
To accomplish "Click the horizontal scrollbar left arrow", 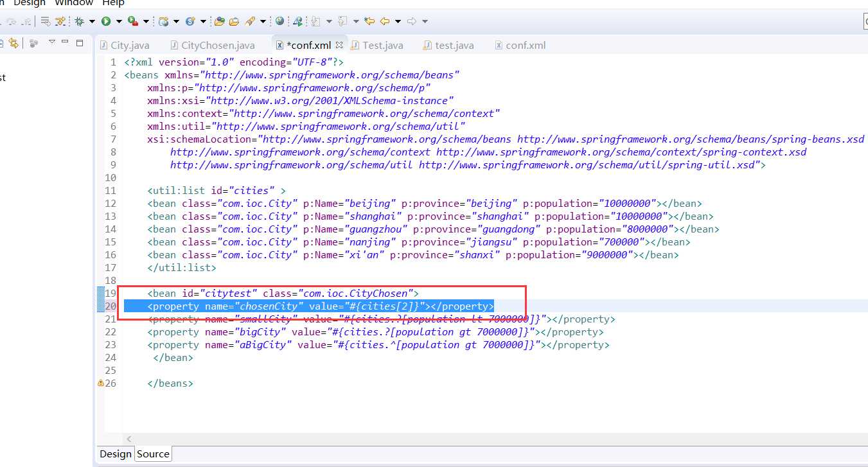I will pos(129,439).
